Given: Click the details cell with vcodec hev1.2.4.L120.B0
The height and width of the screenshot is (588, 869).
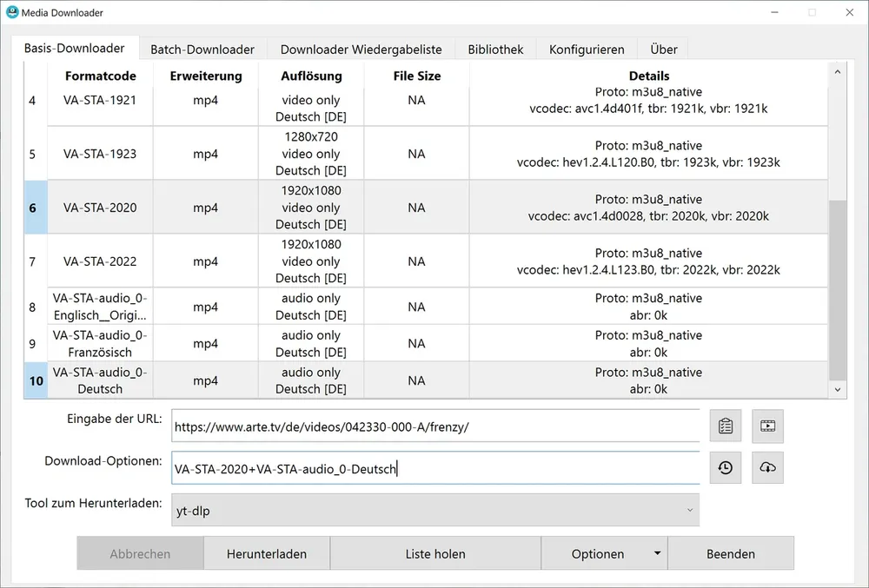Looking at the screenshot, I should tap(648, 154).
